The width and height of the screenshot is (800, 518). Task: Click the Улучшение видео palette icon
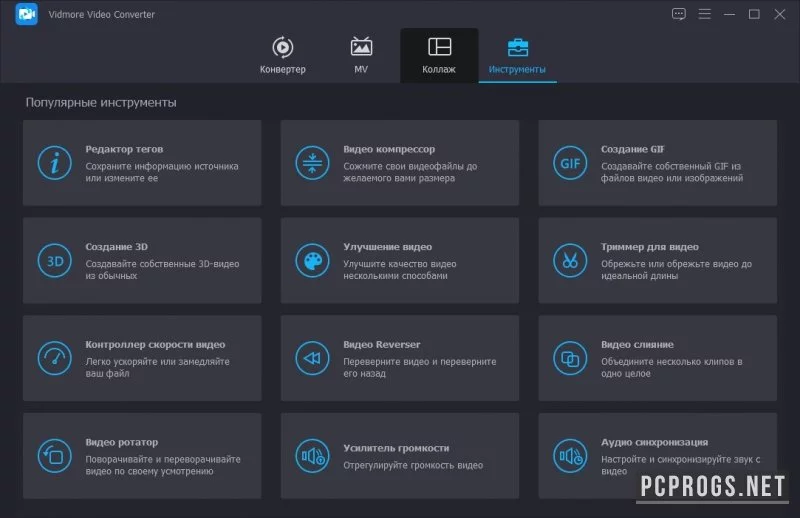tap(312, 261)
